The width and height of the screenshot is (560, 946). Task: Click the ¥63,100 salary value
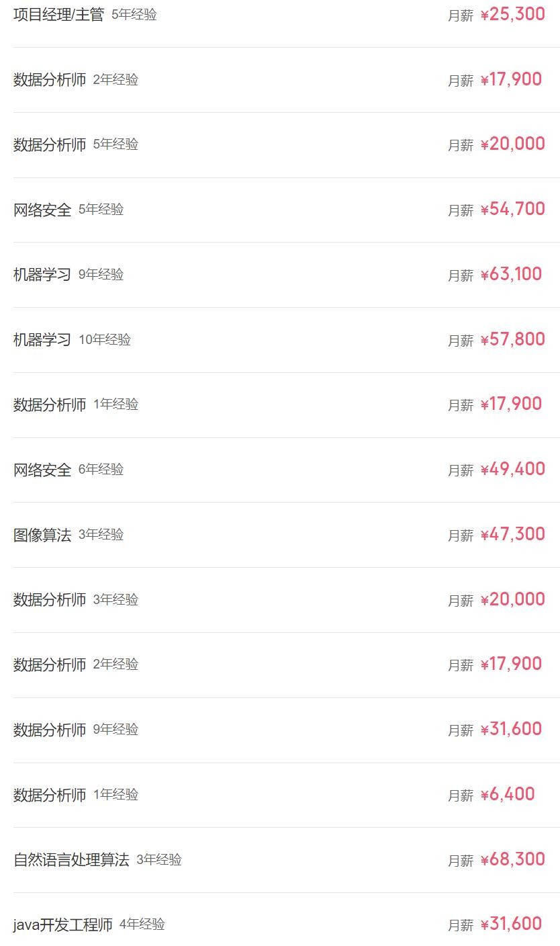coord(511,275)
